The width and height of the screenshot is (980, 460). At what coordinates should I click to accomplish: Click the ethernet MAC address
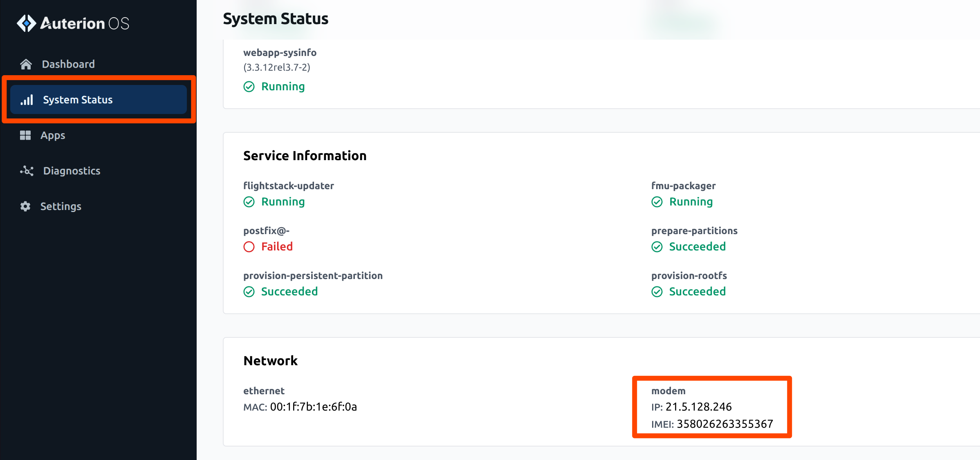coord(313,407)
